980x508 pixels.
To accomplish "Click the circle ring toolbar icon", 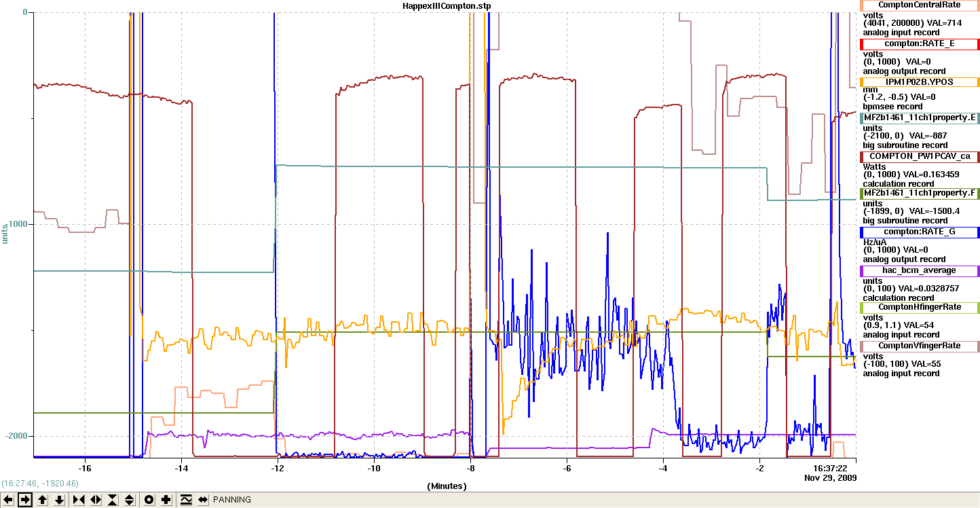I will pyautogui.click(x=149, y=500).
